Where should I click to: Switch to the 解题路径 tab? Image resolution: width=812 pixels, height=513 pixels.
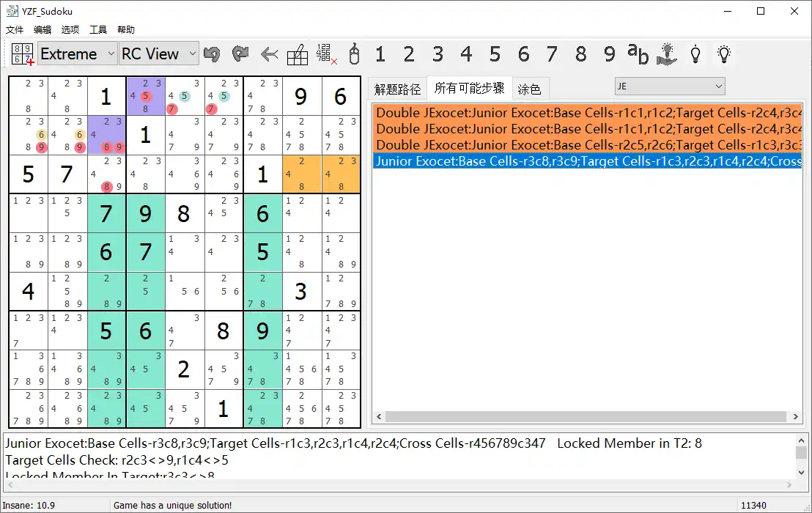point(397,89)
